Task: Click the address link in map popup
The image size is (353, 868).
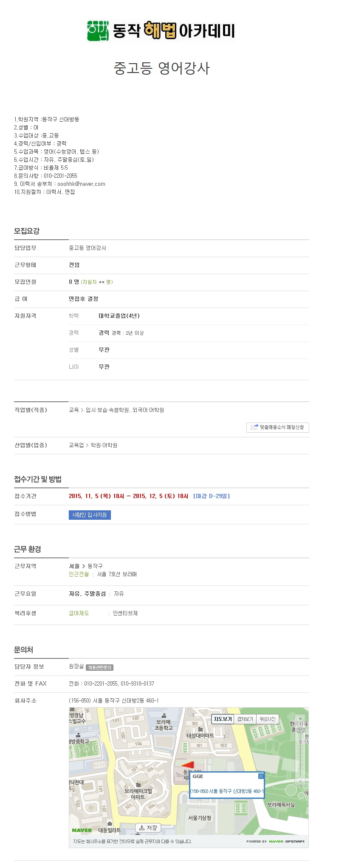Action: tap(227, 791)
